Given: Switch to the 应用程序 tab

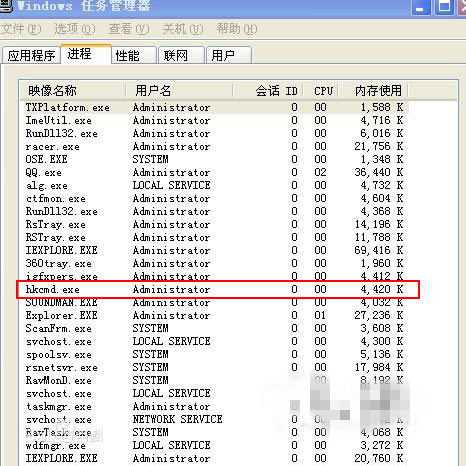Looking at the screenshot, I should pyautogui.click(x=31, y=55).
